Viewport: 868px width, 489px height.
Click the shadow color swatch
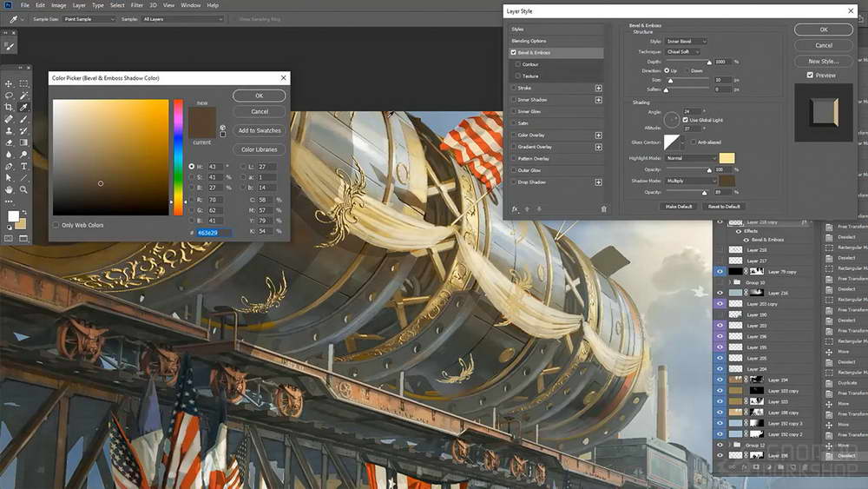click(x=727, y=181)
